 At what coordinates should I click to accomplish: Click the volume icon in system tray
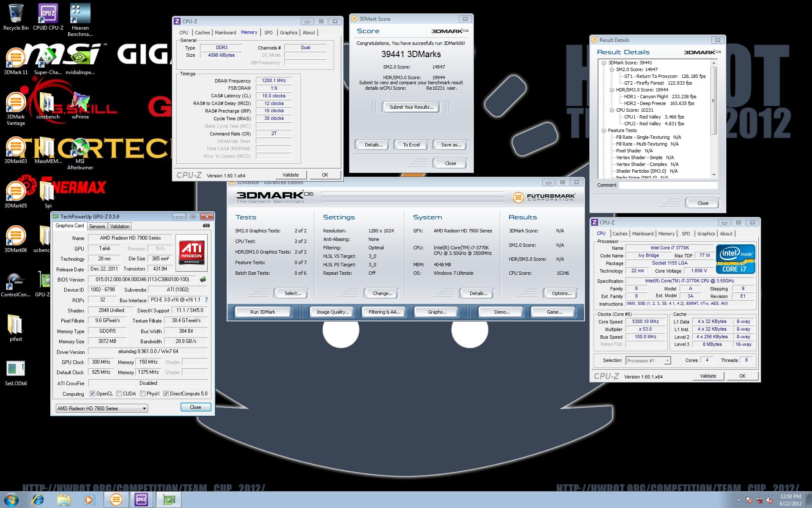pos(769,500)
